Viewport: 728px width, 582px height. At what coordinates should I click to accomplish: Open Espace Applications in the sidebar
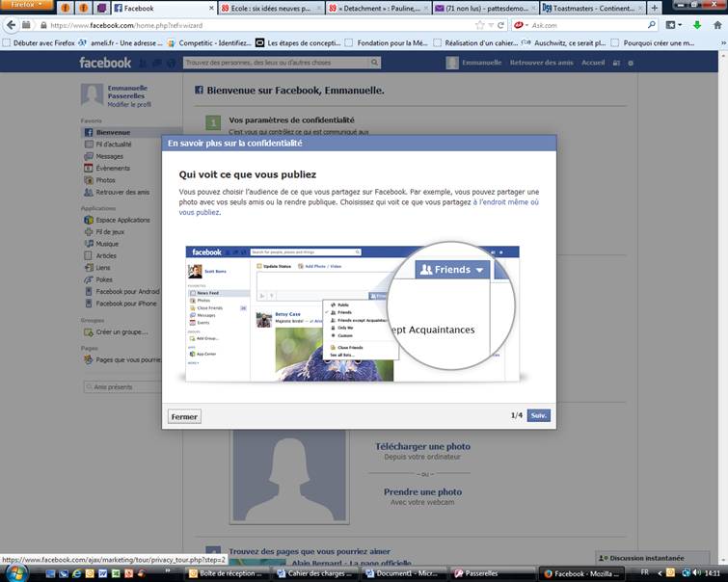[x=122, y=220]
